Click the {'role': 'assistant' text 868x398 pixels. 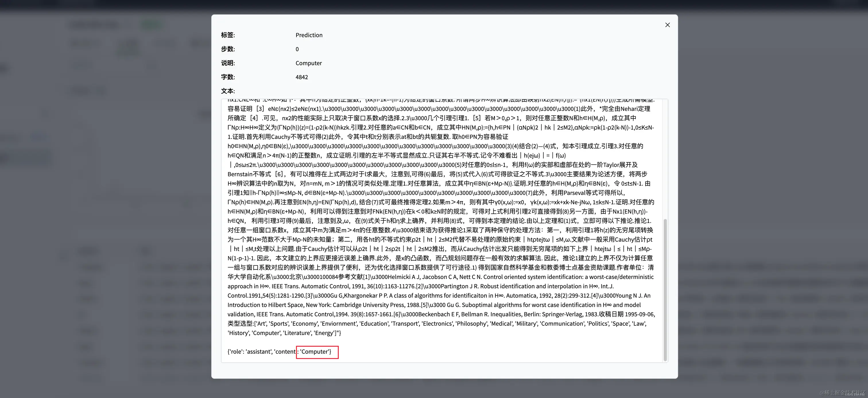point(249,352)
